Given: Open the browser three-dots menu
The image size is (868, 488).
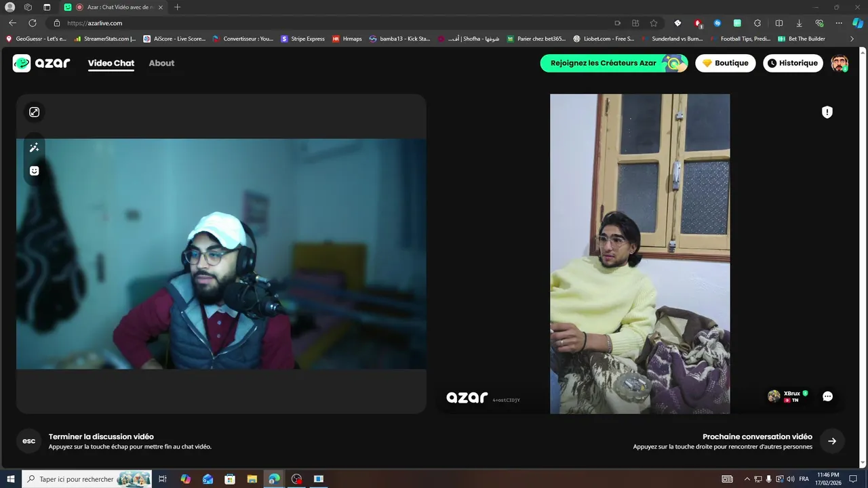Looking at the screenshot, I should coord(839,23).
